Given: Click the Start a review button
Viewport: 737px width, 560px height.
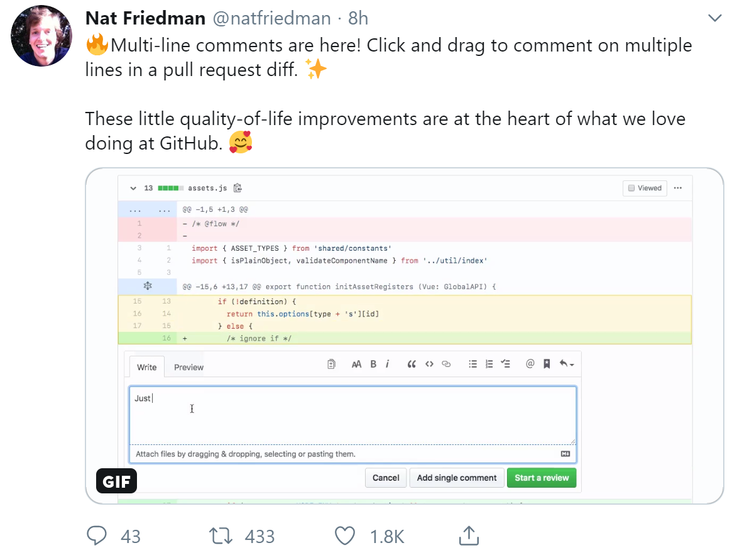Looking at the screenshot, I should point(542,478).
